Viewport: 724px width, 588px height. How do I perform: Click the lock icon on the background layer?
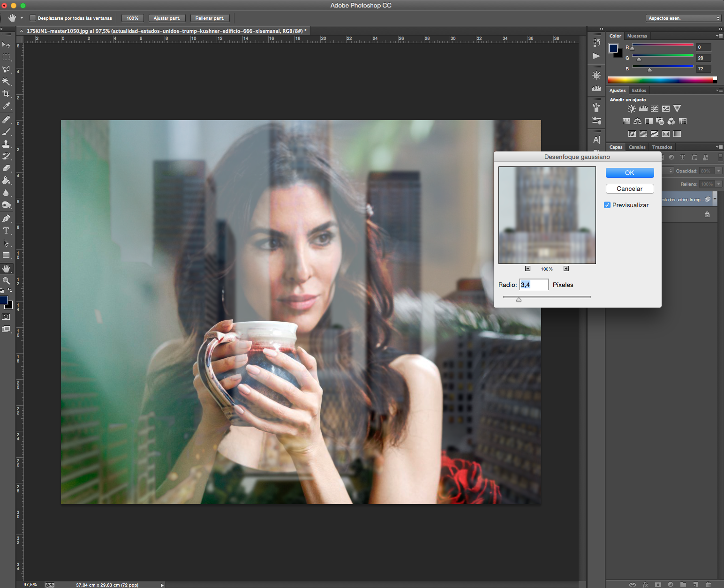[x=707, y=214]
